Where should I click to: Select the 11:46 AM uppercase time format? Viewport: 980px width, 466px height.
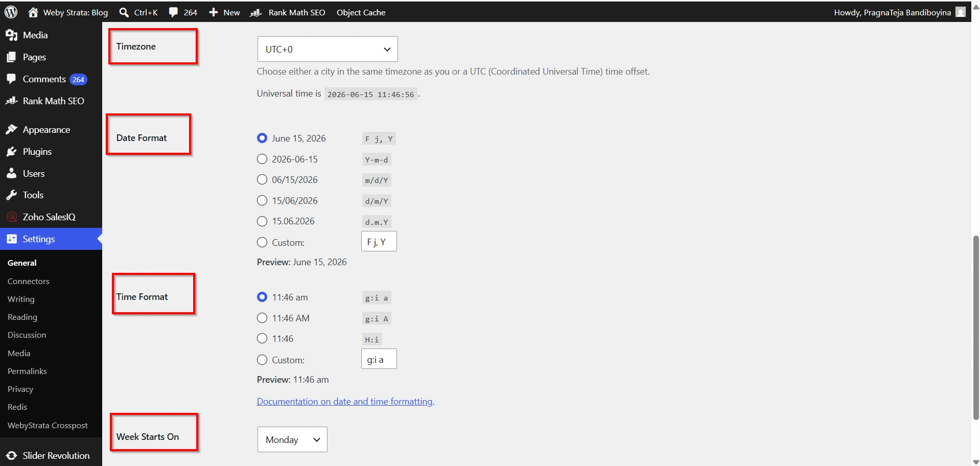(x=262, y=318)
